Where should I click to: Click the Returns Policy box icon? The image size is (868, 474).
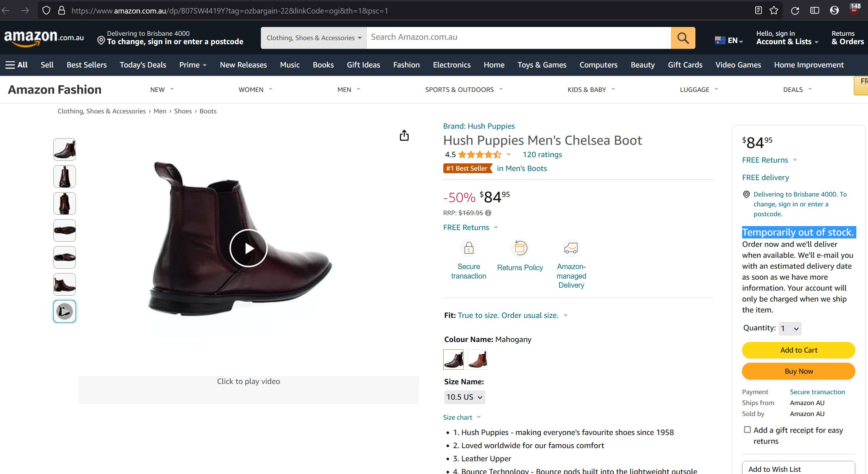[x=520, y=248]
